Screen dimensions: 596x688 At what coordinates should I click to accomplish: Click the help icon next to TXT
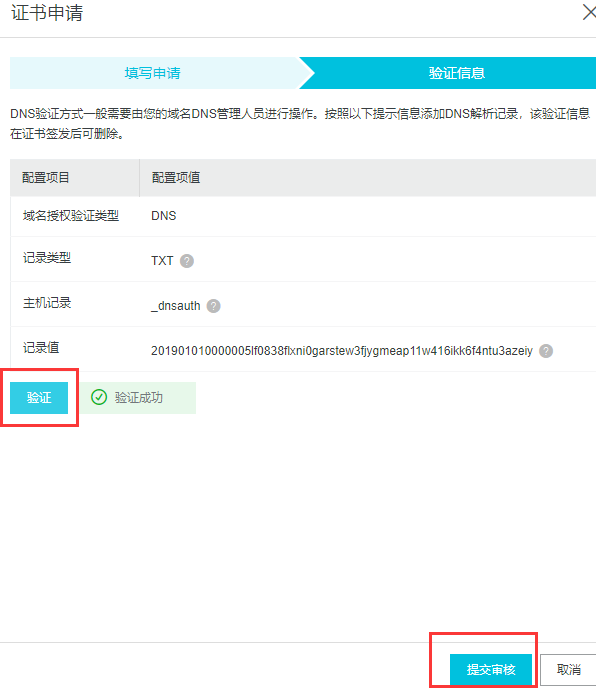pyautogui.click(x=187, y=261)
